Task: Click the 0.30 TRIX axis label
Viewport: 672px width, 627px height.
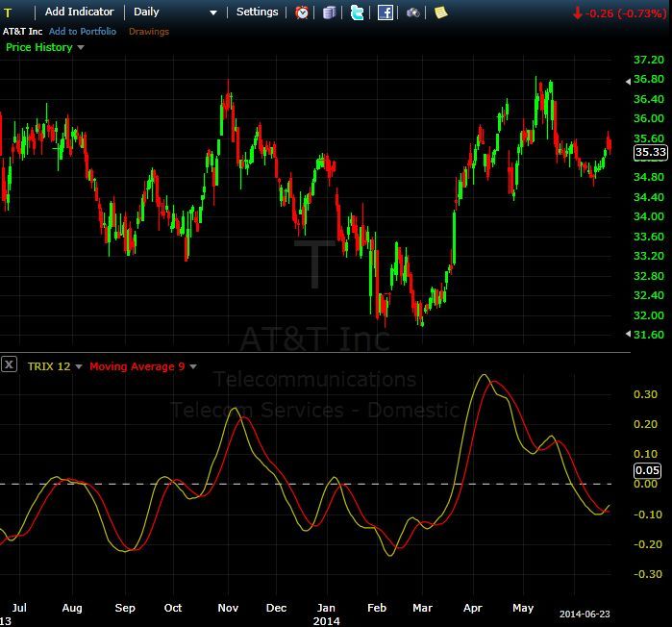Action: pyautogui.click(x=645, y=394)
